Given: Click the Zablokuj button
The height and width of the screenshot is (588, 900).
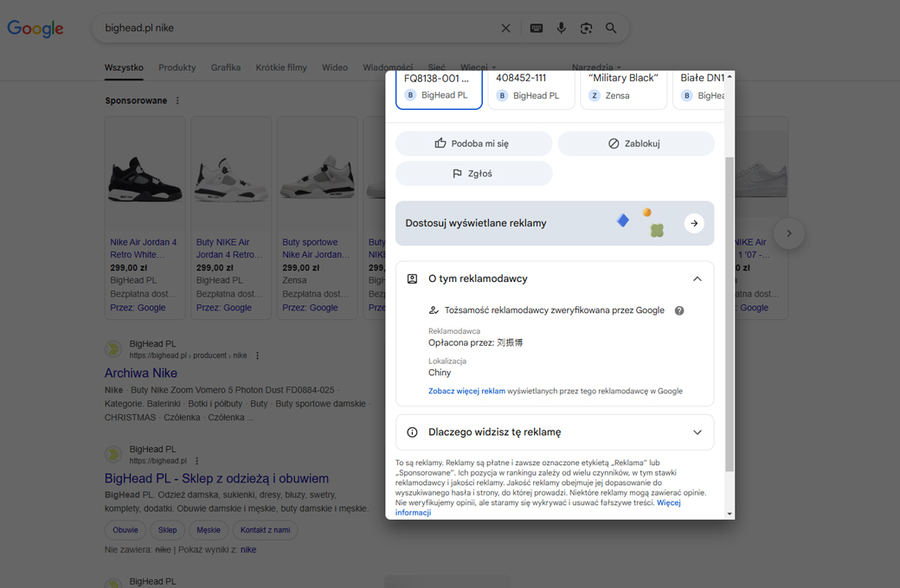Looking at the screenshot, I should coord(636,144).
